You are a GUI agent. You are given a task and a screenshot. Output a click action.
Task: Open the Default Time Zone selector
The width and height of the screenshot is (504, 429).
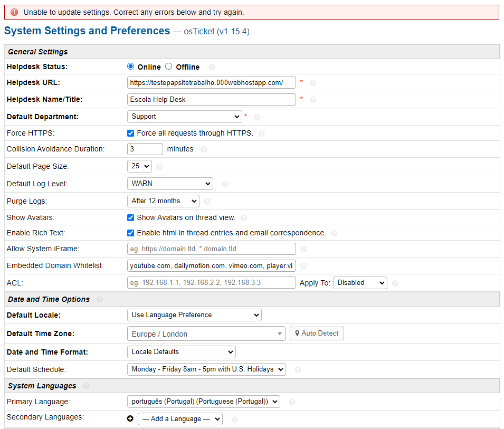pos(206,334)
